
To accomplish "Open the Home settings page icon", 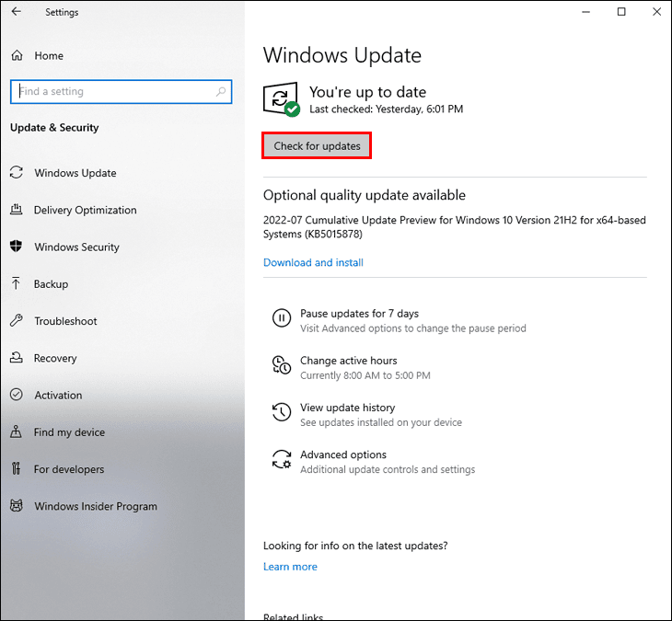I will pos(17,56).
